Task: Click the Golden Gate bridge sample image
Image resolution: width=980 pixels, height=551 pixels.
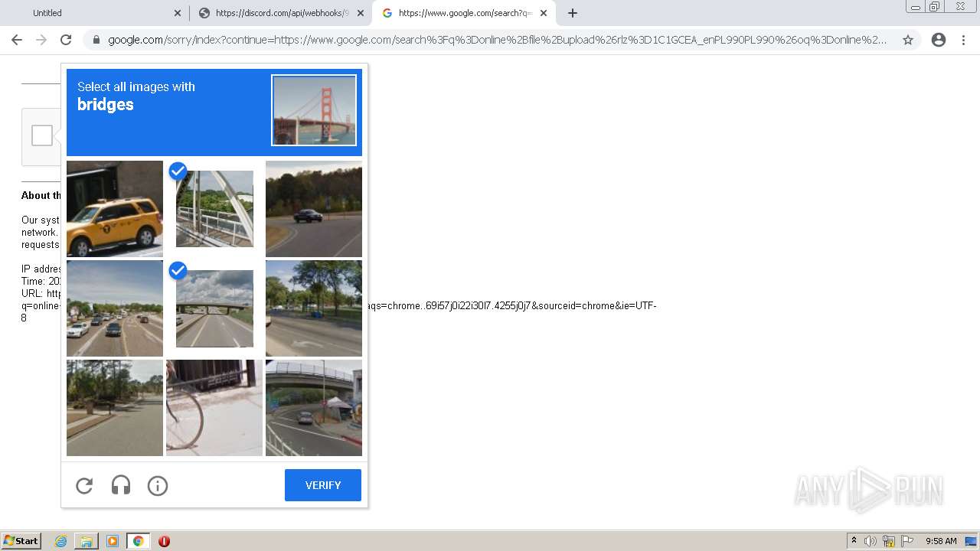Action: tap(314, 110)
